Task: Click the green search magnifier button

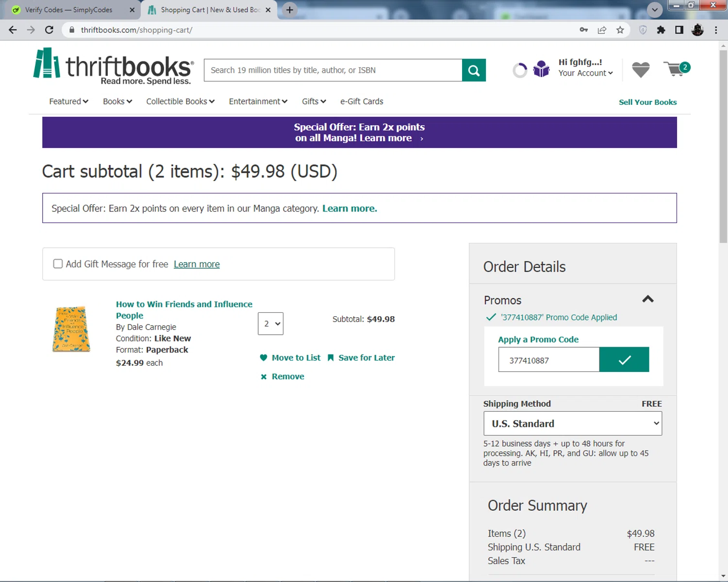Action: point(474,70)
